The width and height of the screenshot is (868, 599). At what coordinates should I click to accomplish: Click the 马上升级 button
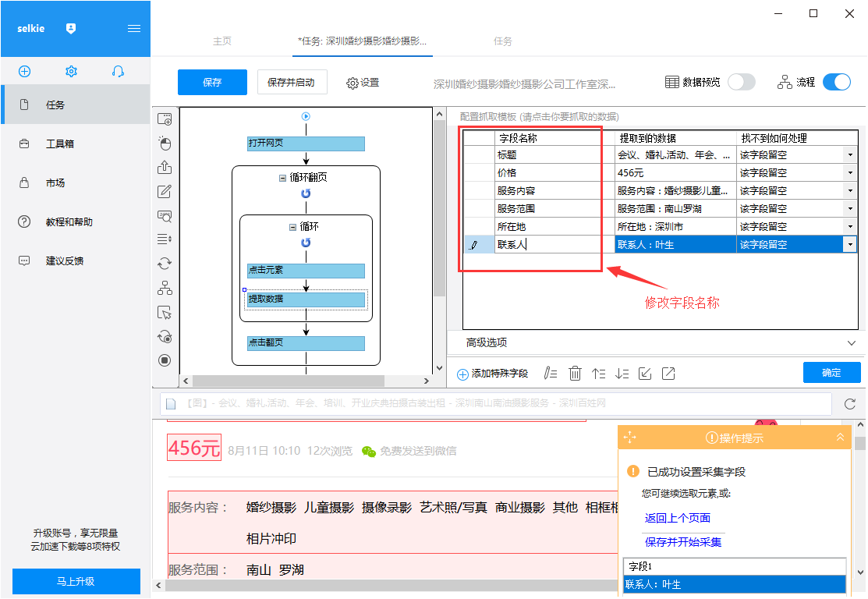[76, 581]
